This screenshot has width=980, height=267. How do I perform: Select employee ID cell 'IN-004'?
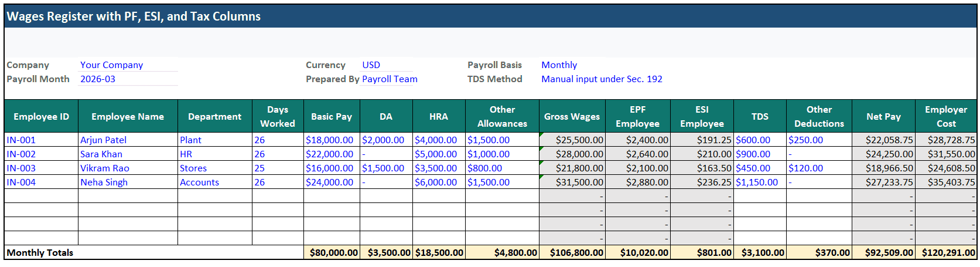pyautogui.click(x=41, y=182)
